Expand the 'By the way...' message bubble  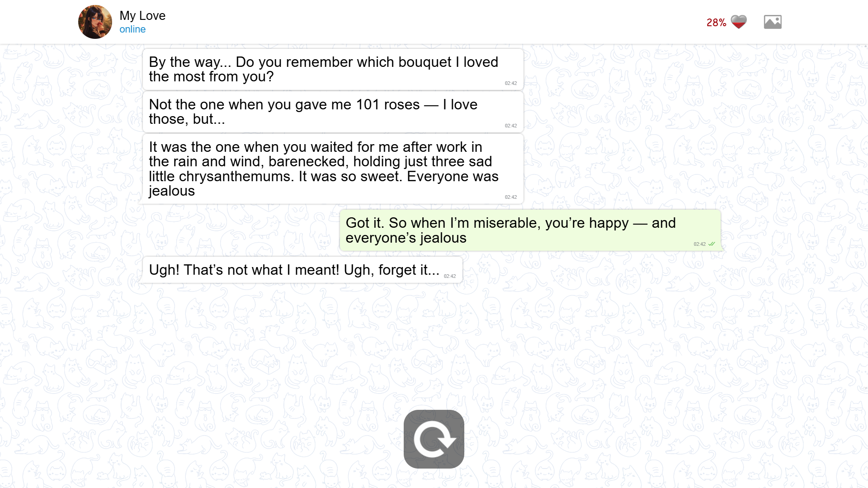point(333,69)
